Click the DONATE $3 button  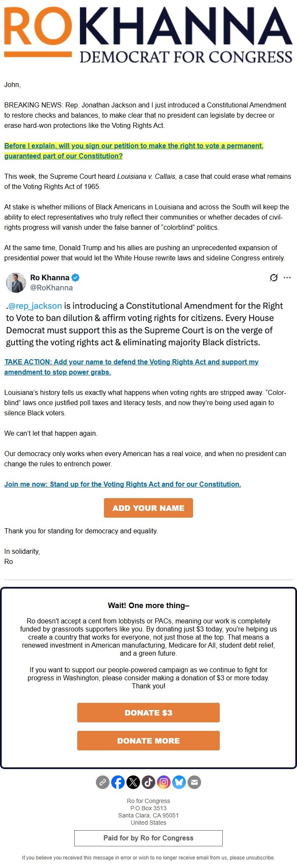point(148,713)
